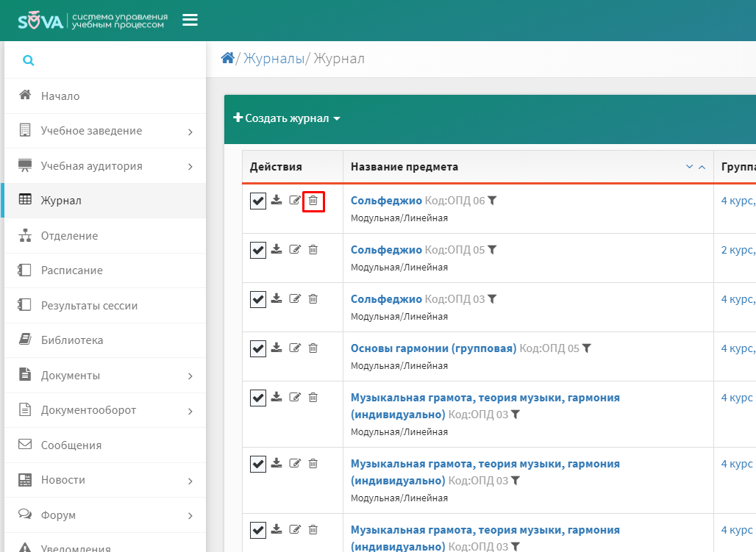
Task: Open Сообщения in the sidebar
Action: tap(105, 445)
